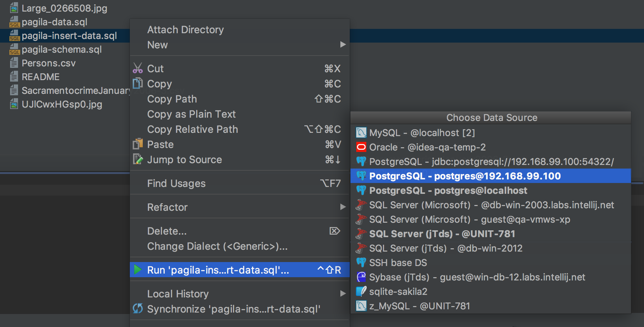Click the SSH base DS elephant icon
Screen dimensions: 644x327
361,262
